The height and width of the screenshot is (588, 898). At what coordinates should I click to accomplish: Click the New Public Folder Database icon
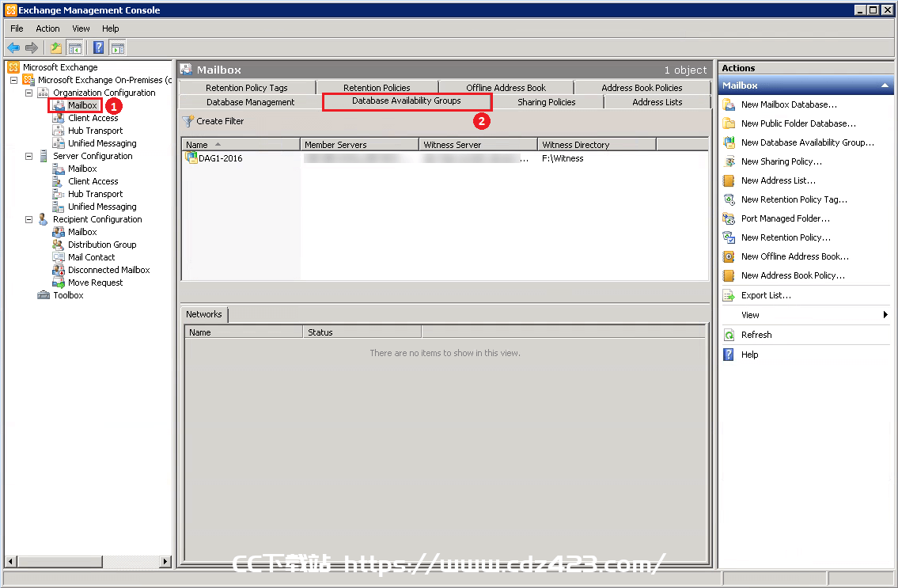pos(729,123)
